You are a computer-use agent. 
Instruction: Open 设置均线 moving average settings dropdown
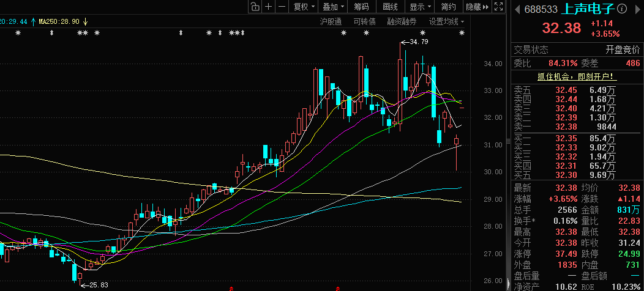click(446, 21)
